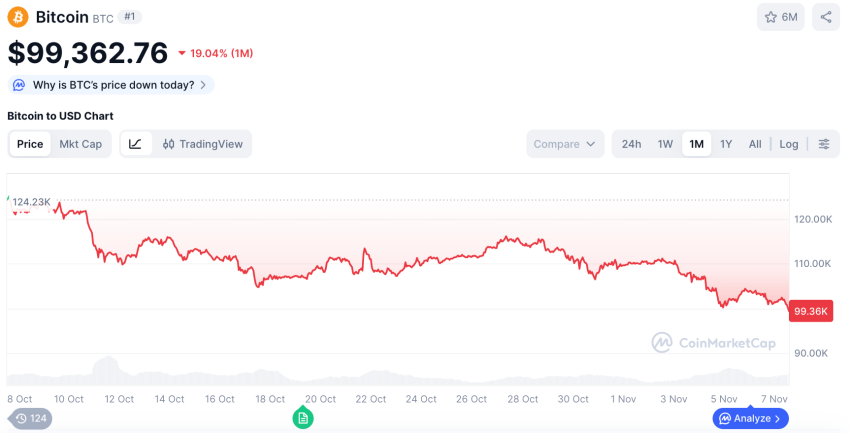This screenshot has height=433, width=850.
Task: Click the green news document marker
Action: pyautogui.click(x=302, y=418)
